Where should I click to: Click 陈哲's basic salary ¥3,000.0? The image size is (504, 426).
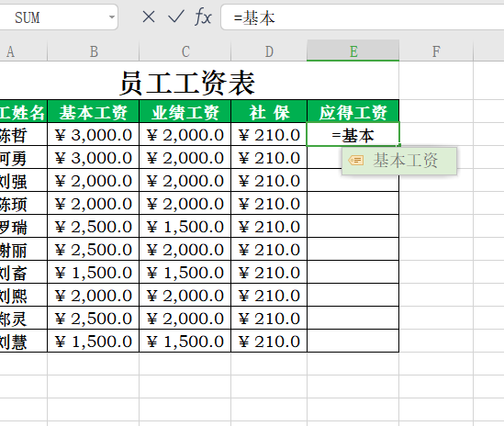94,134
